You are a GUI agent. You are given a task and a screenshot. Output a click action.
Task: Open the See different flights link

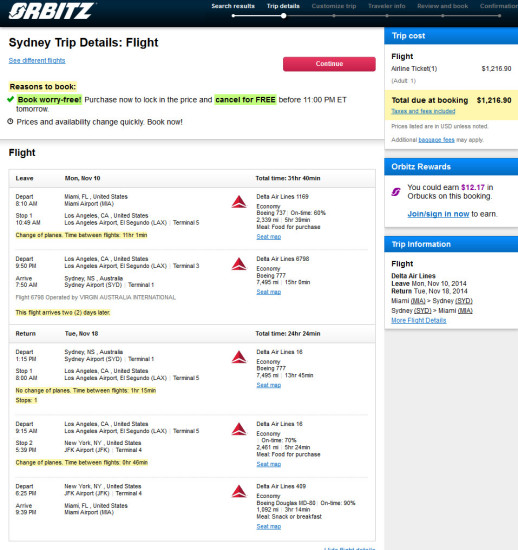pos(37,60)
